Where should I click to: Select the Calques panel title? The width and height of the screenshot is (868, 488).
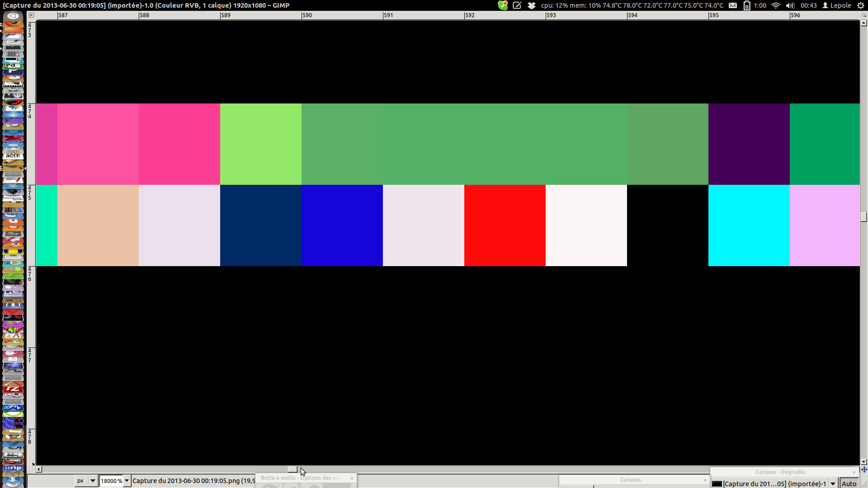(x=630, y=479)
